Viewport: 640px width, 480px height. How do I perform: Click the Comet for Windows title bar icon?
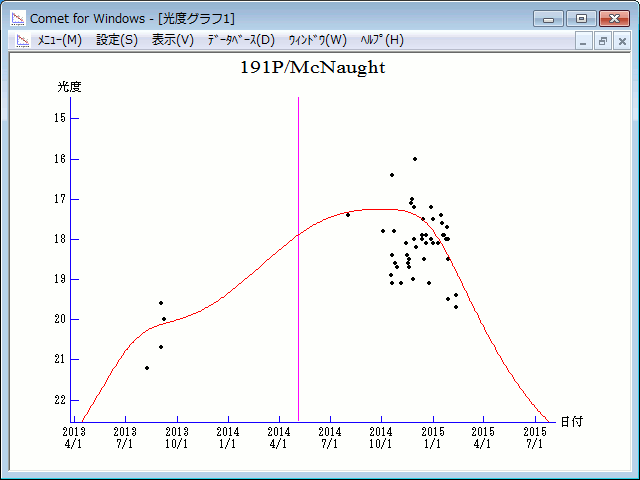click(x=17, y=18)
